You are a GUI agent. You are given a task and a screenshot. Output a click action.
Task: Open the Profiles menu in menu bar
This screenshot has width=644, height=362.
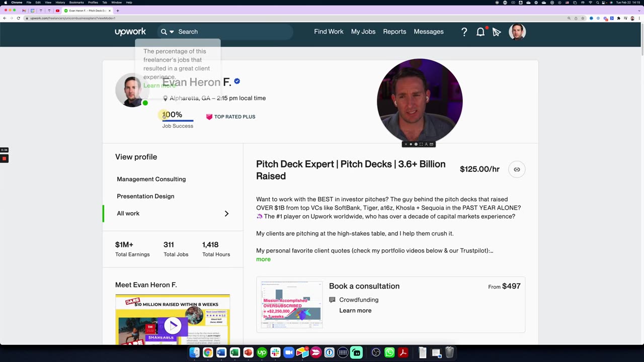(93, 3)
